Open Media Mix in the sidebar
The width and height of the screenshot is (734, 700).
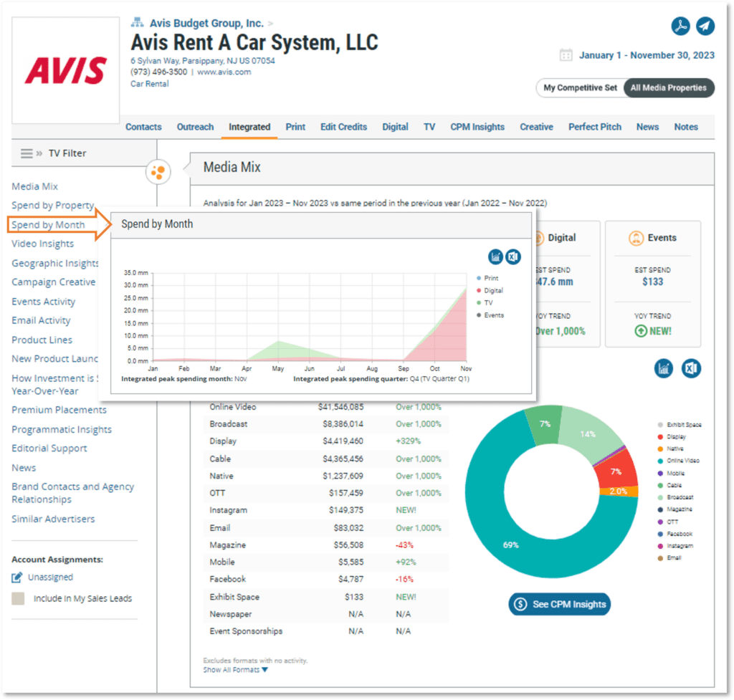[x=34, y=187]
